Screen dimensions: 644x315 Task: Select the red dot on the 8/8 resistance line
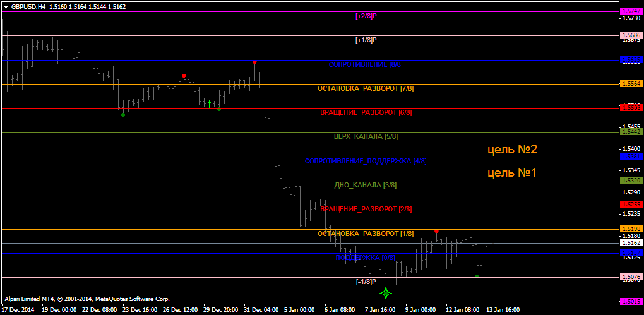coord(254,62)
